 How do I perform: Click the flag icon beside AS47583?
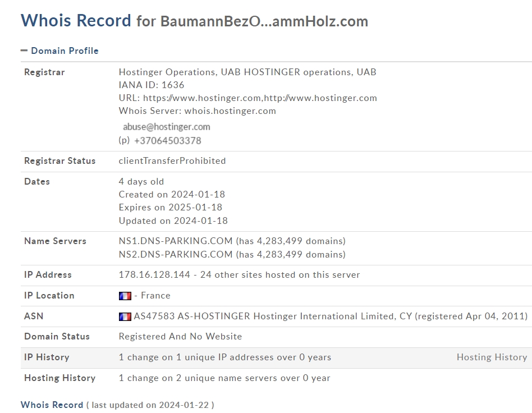[x=125, y=316]
